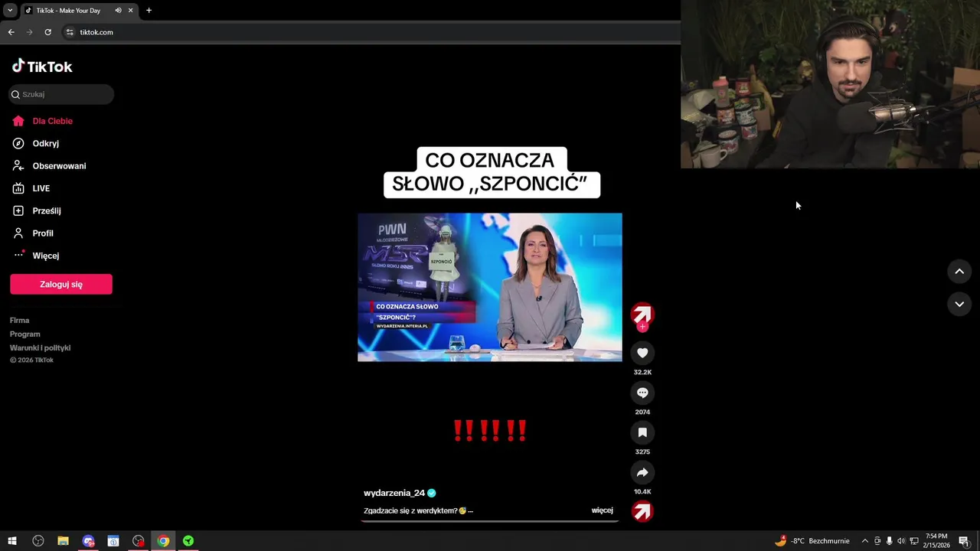Save video with bookmark icon

point(642,432)
